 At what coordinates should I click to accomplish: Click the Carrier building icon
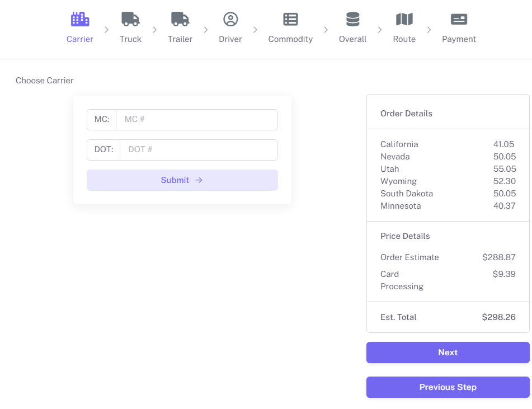point(80,20)
